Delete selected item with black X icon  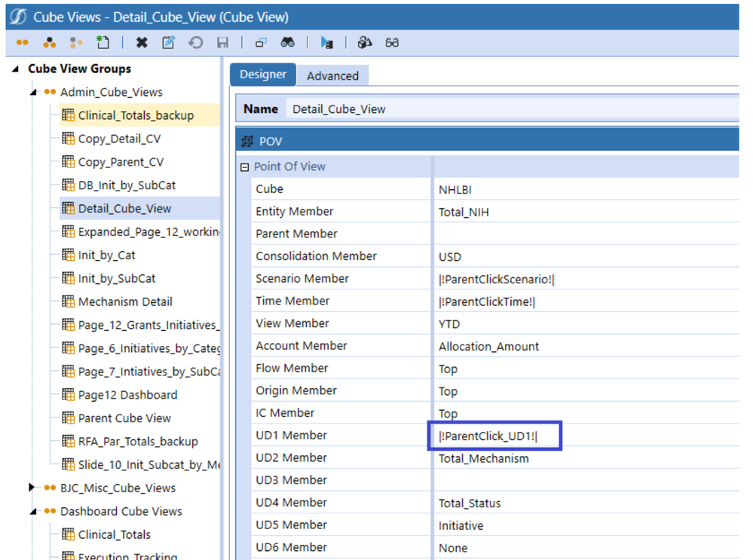(x=142, y=43)
